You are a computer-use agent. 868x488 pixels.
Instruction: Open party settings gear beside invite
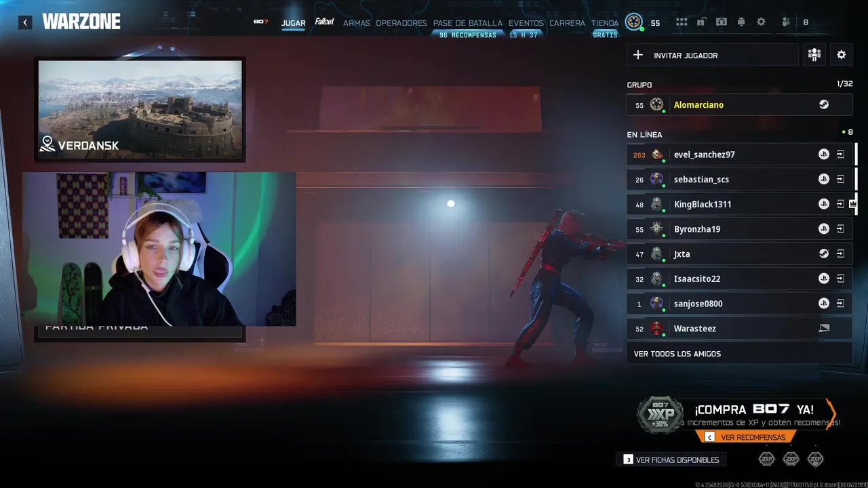click(842, 55)
